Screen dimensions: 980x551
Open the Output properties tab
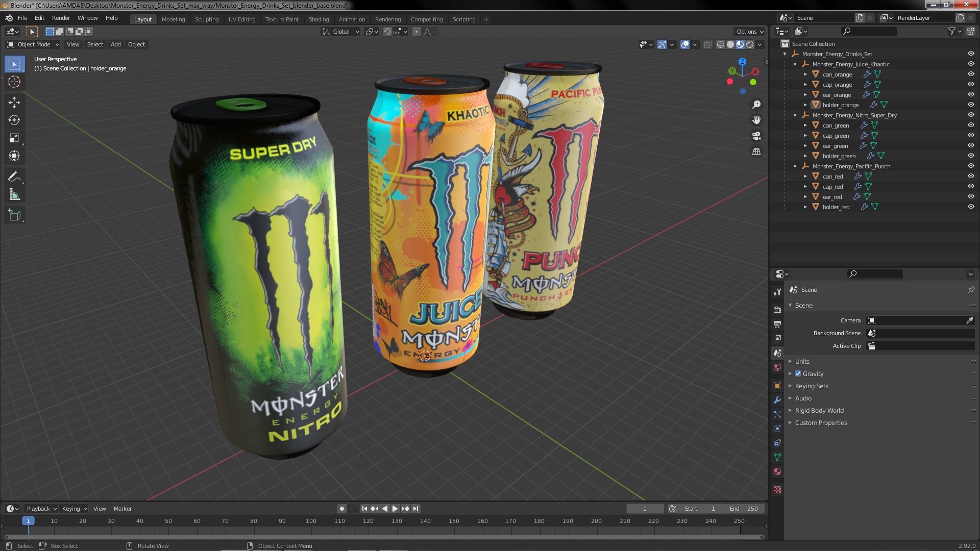[x=777, y=324]
